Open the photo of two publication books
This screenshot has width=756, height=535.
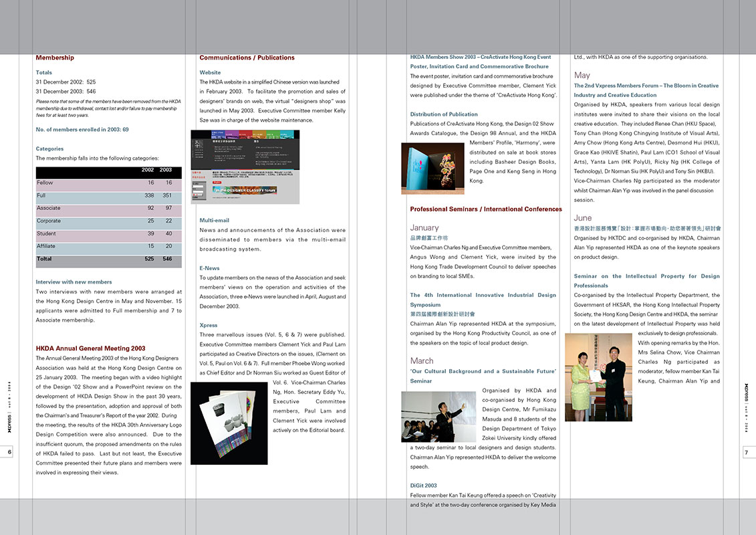pos(432,169)
